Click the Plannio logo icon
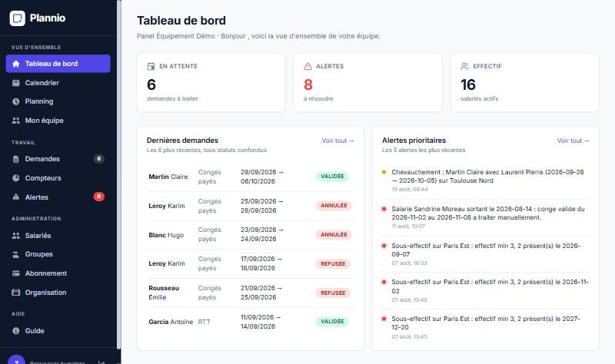 click(17, 18)
